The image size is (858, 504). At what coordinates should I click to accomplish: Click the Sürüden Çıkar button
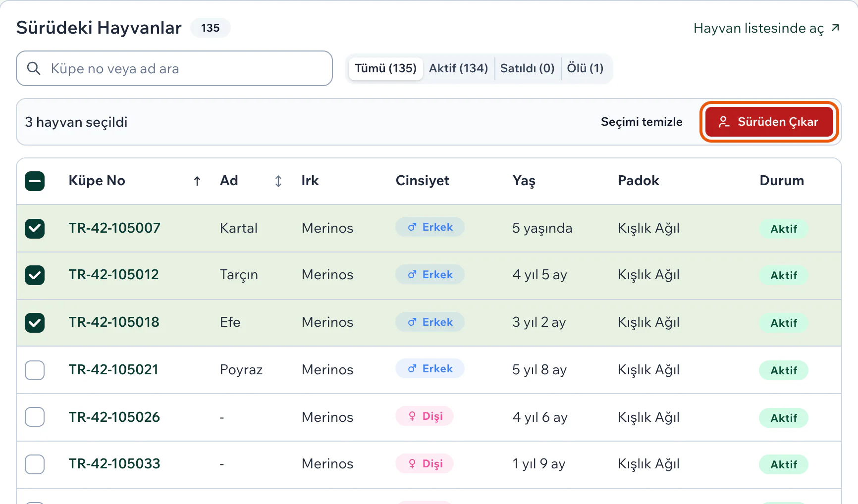[x=769, y=122]
